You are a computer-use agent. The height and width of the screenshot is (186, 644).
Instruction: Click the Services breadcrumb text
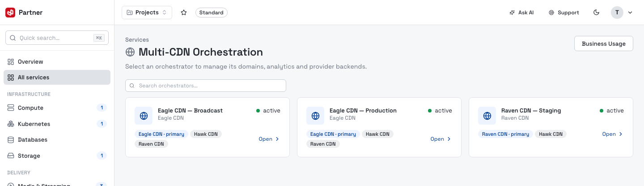pyautogui.click(x=137, y=40)
